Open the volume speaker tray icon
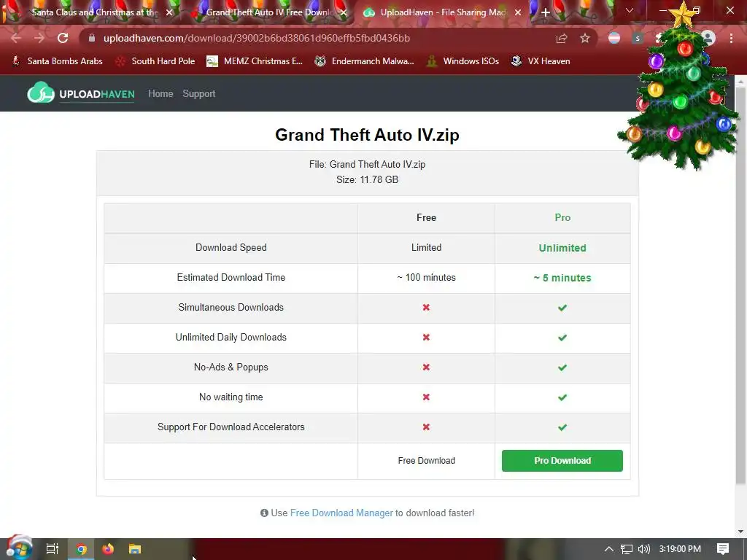 pyautogui.click(x=643, y=549)
